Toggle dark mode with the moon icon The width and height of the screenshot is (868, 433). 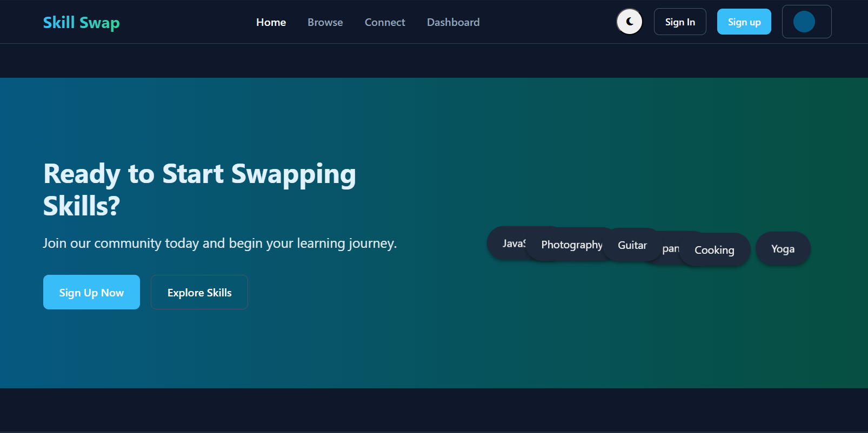click(x=629, y=22)
